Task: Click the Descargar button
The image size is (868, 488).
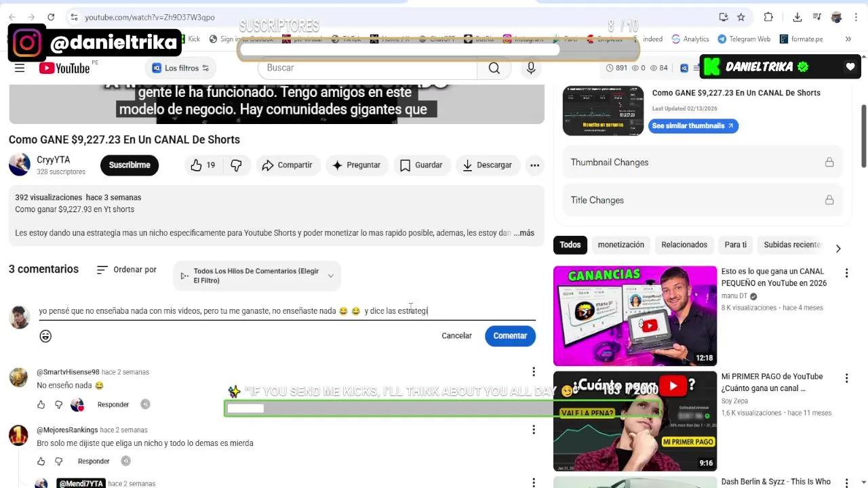Action: click(x=487, y=165)
